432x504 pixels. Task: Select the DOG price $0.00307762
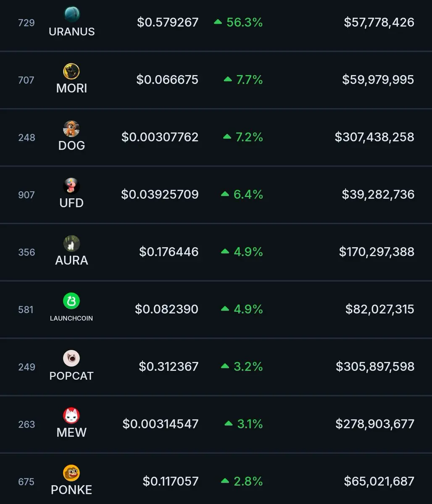pyautogui.click(x=160, y=137)
